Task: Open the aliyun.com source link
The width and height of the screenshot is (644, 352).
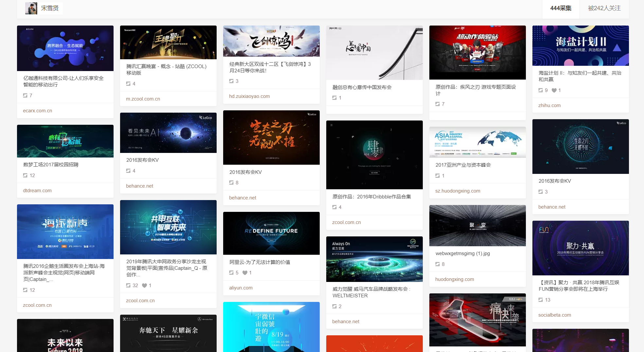Action: (x=241, y=288)
